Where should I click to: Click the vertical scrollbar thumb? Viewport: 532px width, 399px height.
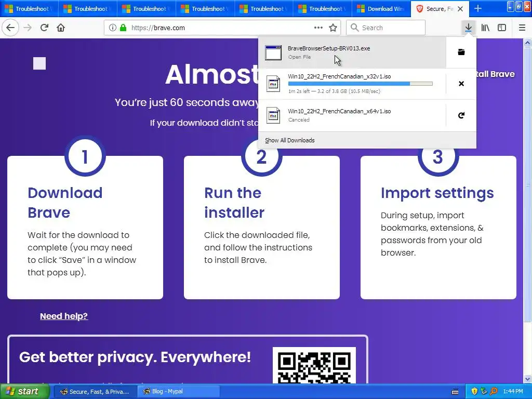527,183
